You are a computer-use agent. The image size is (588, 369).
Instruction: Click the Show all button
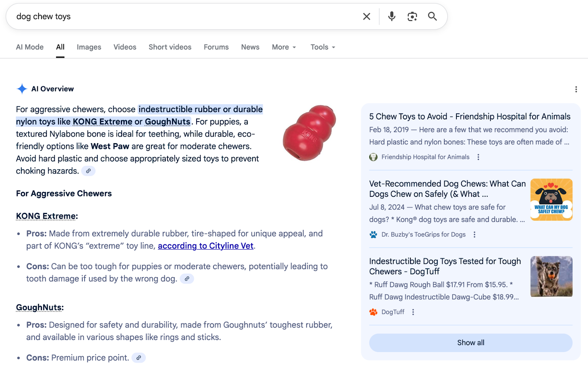tap(470, 343)
